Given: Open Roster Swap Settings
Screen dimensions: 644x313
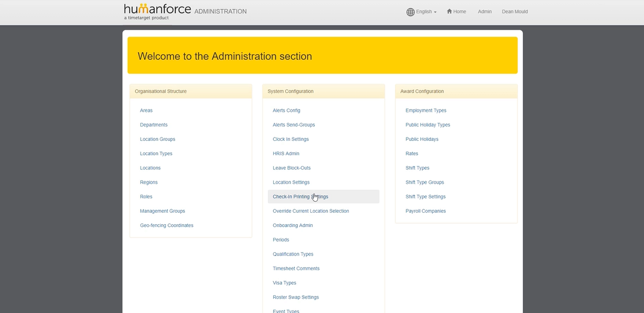Looking at the screenshot, I should pos(296,297).
